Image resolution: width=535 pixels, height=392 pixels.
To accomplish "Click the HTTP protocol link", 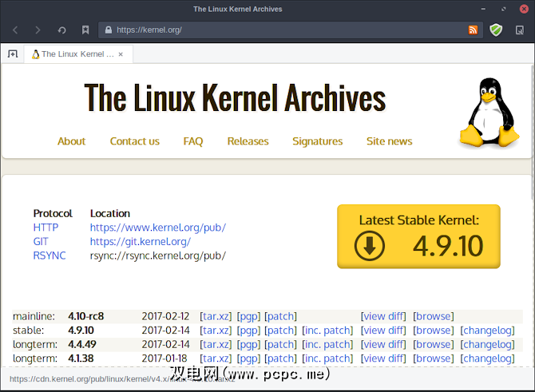I will (46, 228).
